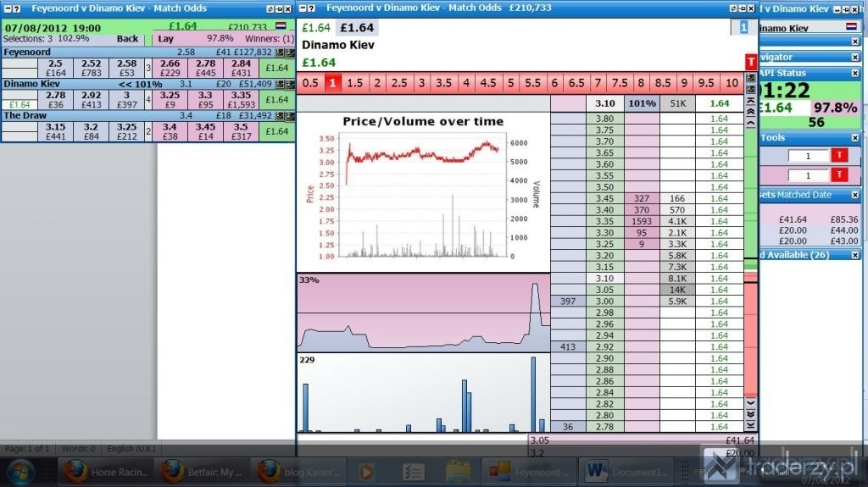Click The Draw selection name row
The height and width of the screenshot is (487, 868).
pos(147,116)
